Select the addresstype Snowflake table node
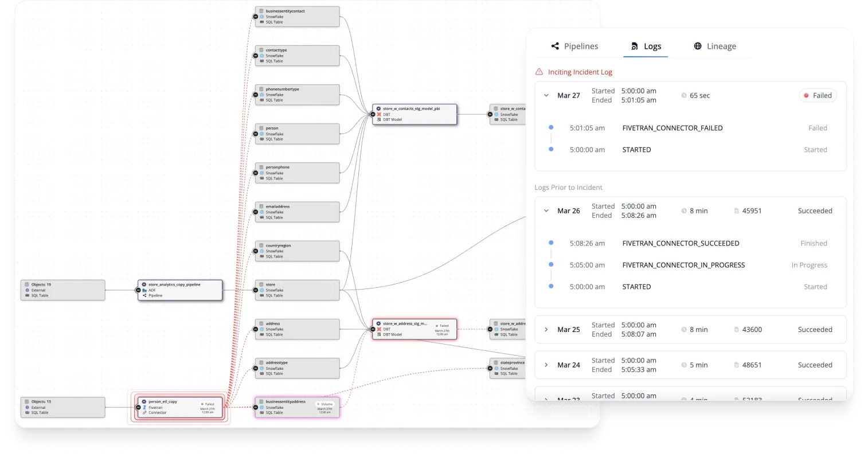Screen dimensions: 868x457 (x=298, y=368)
